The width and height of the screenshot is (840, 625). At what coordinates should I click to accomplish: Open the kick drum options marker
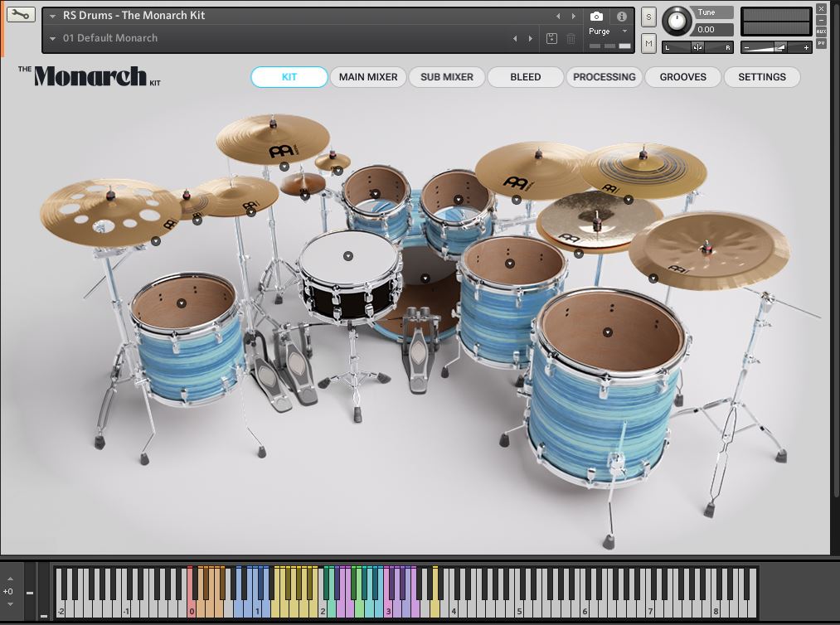pyautogui.click(x=425, y=279)
